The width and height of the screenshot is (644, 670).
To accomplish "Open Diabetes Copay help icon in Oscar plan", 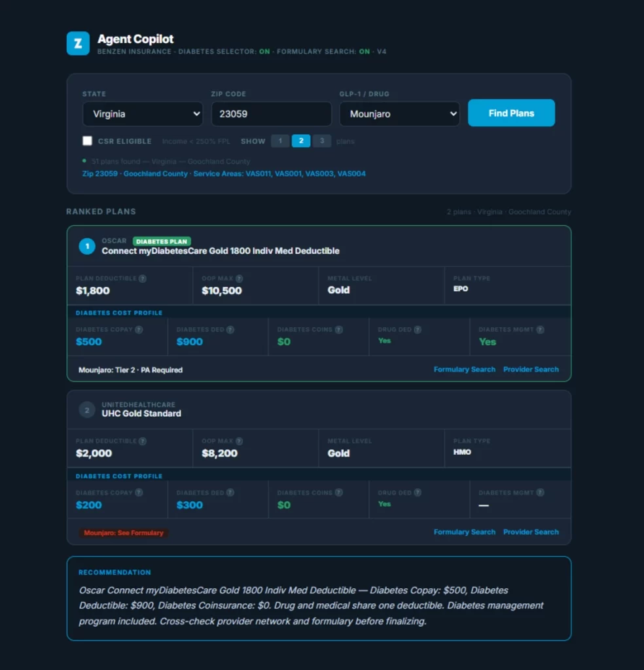I will click(139, 330).
